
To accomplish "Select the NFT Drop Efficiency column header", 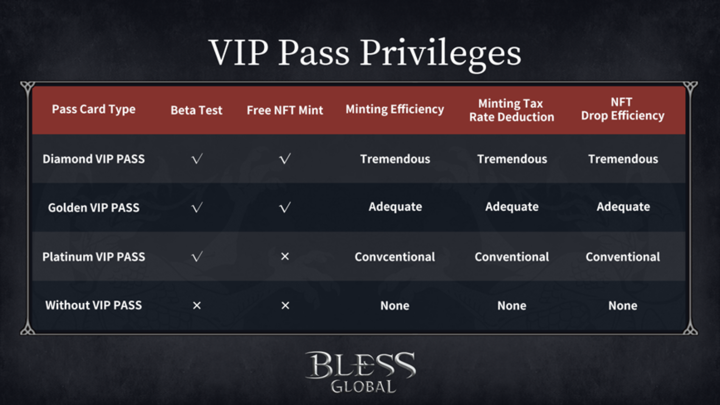I will pos(623,110).
